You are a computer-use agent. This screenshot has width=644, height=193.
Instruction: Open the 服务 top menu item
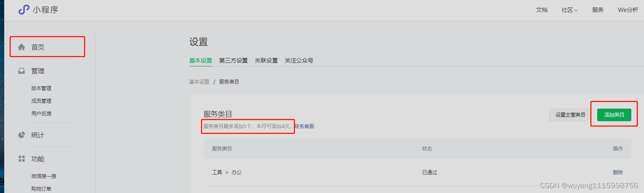pyautogui.click(x=598, y=10)
